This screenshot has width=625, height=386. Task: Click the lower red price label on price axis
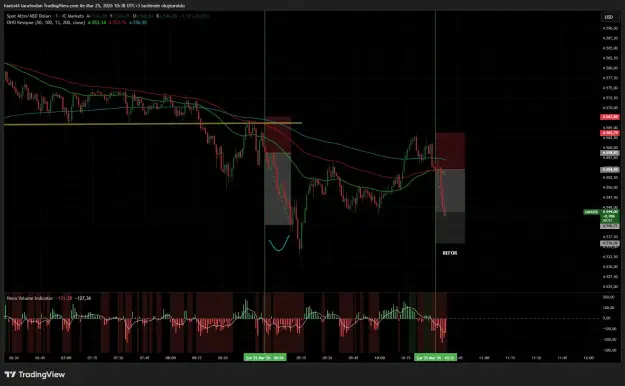[610, 133]
